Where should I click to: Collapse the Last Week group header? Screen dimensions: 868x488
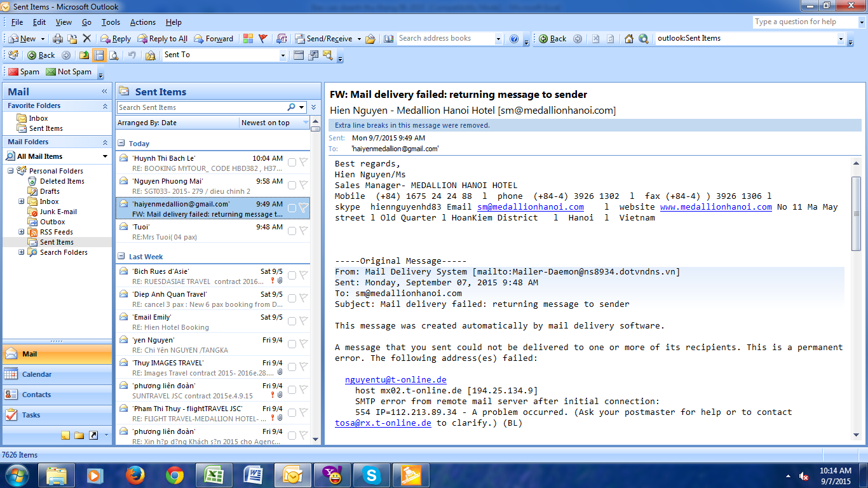click(x=122, y=257)
